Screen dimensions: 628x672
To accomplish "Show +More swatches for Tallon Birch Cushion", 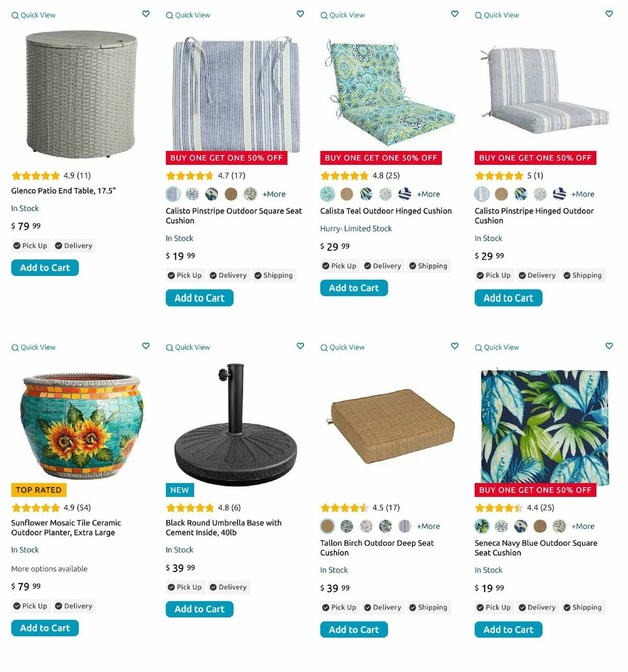I will click(x=429, y=527).
